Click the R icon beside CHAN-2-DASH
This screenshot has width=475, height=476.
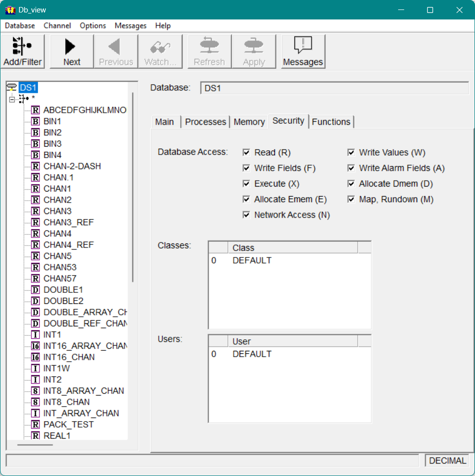pos(35,166)
